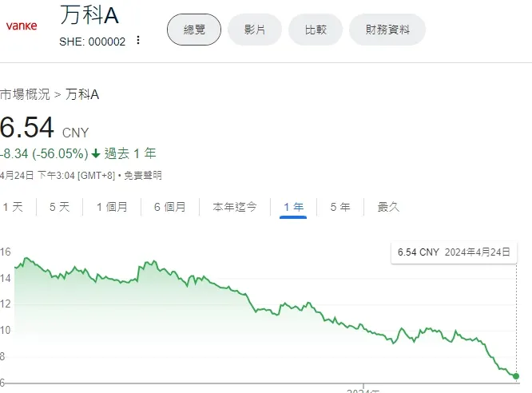Image resolution: width=532 pixels, height=393 pixels.
Task: Choose the 6個月 chart range
Action: pyautogui.click(x=169, y=207)
